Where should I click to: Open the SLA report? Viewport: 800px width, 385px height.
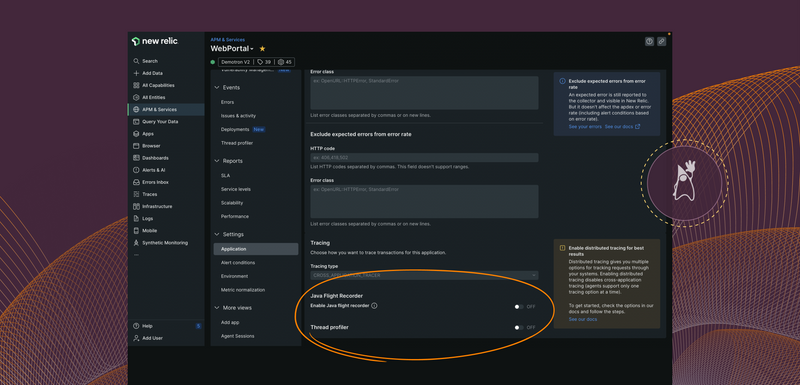point(226,175)
